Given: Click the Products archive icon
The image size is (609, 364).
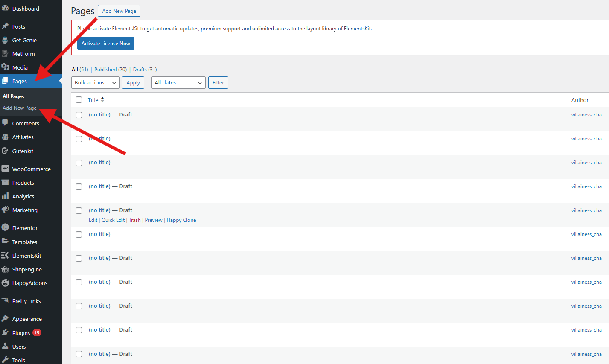Looking at the screenshot, I should coord(5,183).
